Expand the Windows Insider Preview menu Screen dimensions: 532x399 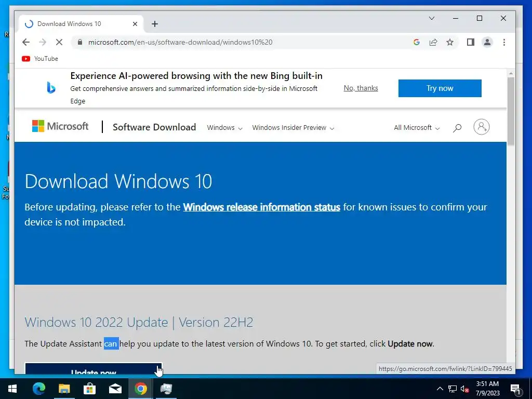click(x=293, y=128)
